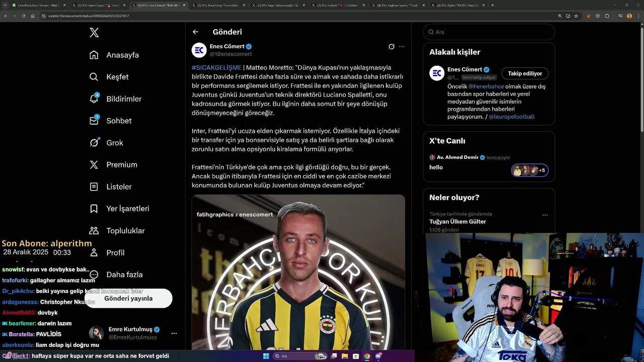
Task: Open Yer İşaretleri bookmarks
Action: (x=119, y=209)
